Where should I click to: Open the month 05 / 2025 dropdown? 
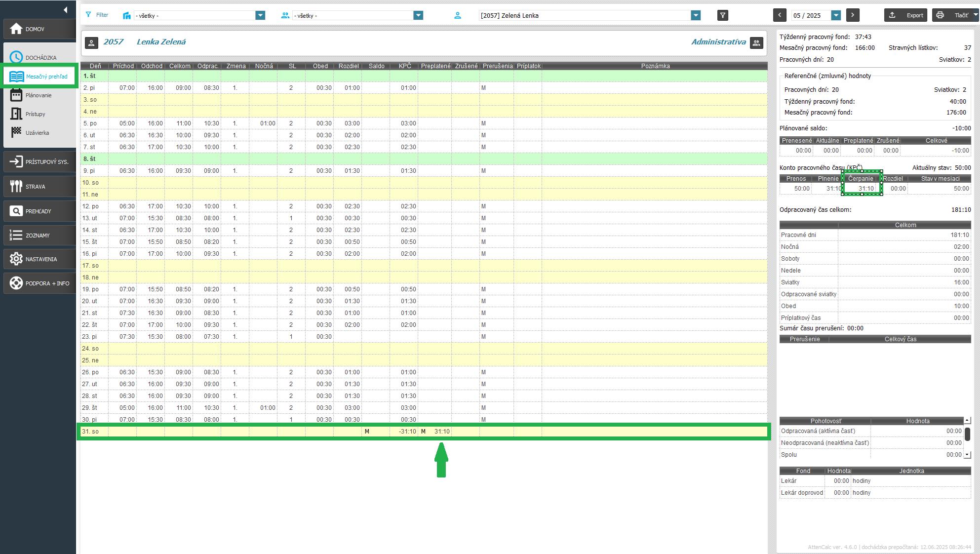836,15
